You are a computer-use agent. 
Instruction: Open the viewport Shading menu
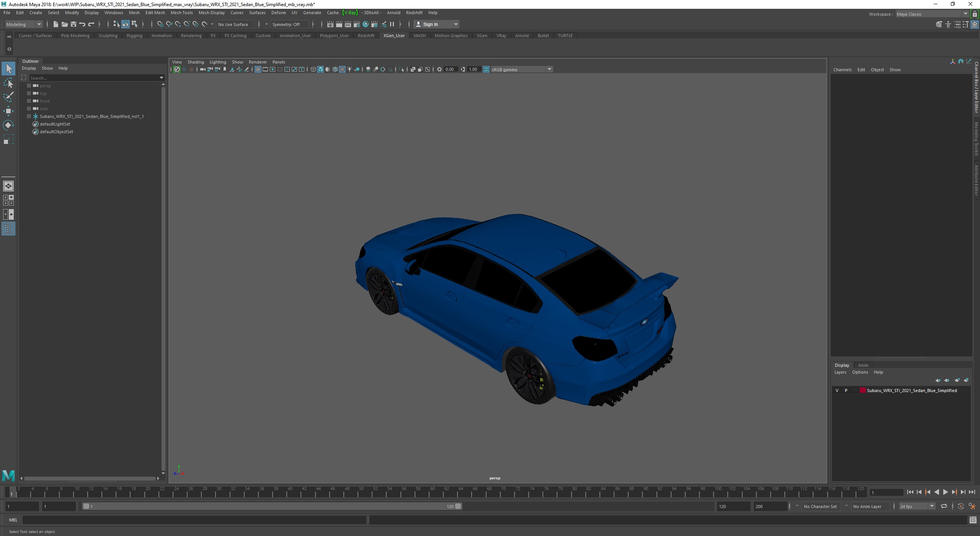[x=195, y=62]
